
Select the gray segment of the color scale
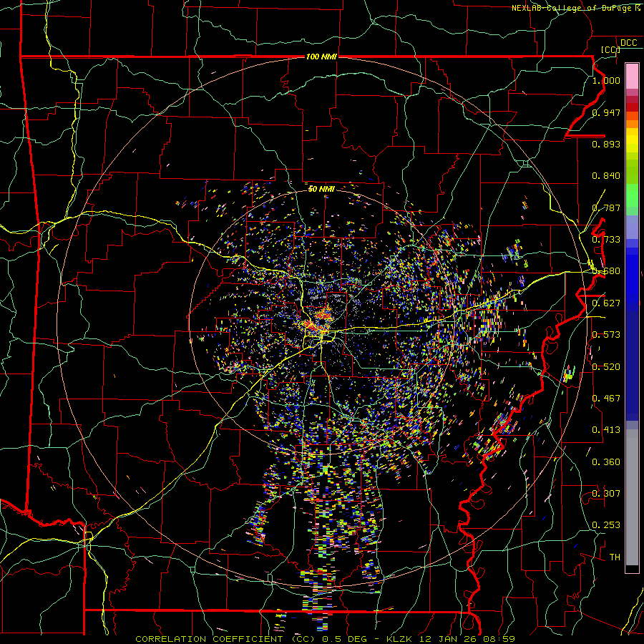[632, 497]
